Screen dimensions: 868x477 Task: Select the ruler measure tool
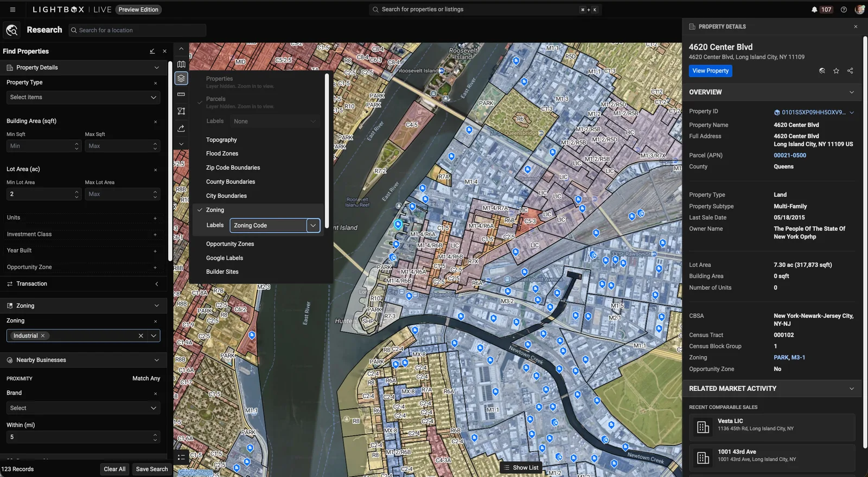181,94
